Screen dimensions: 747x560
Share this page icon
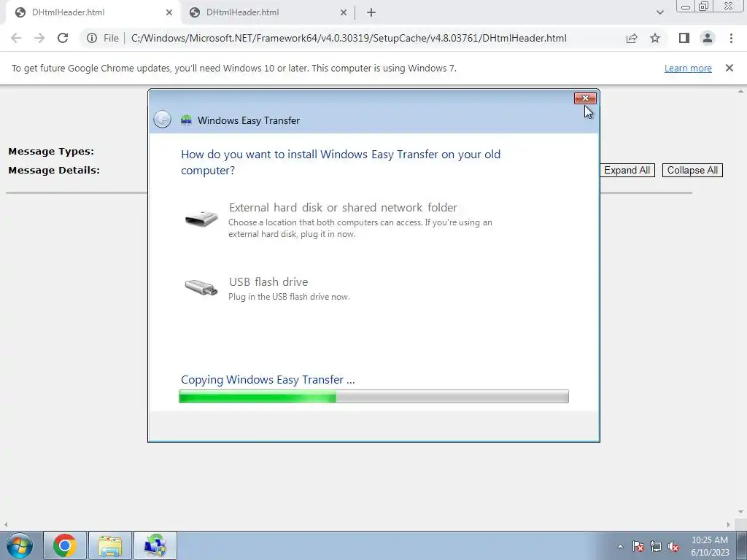coord(632,38)
